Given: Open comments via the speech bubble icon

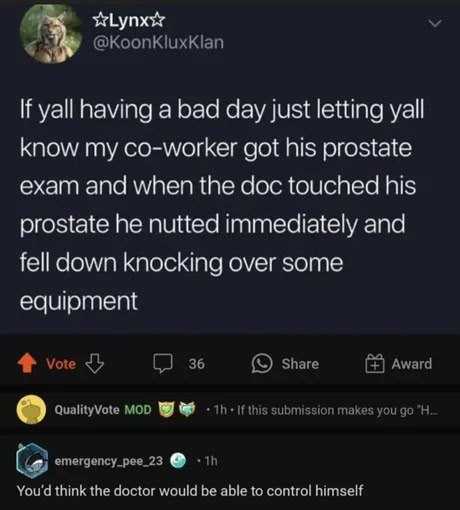Looking at the screenshot, I should point(163,363).
